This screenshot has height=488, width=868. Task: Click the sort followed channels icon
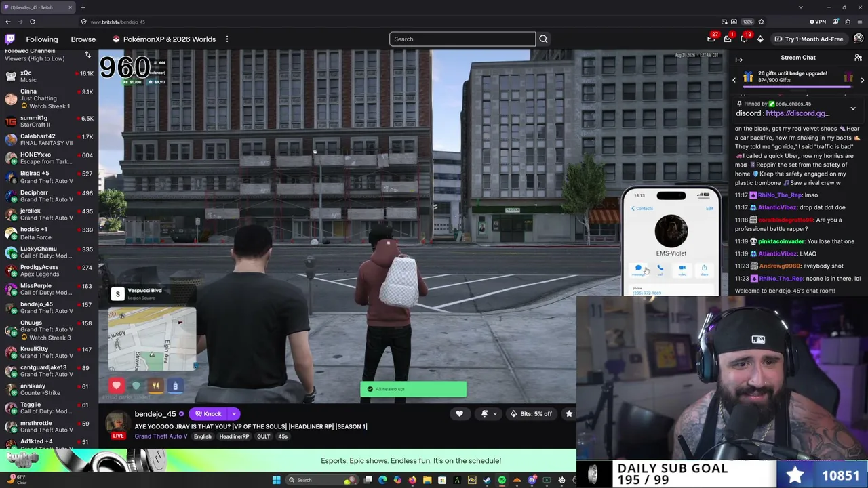pos(87,54)
